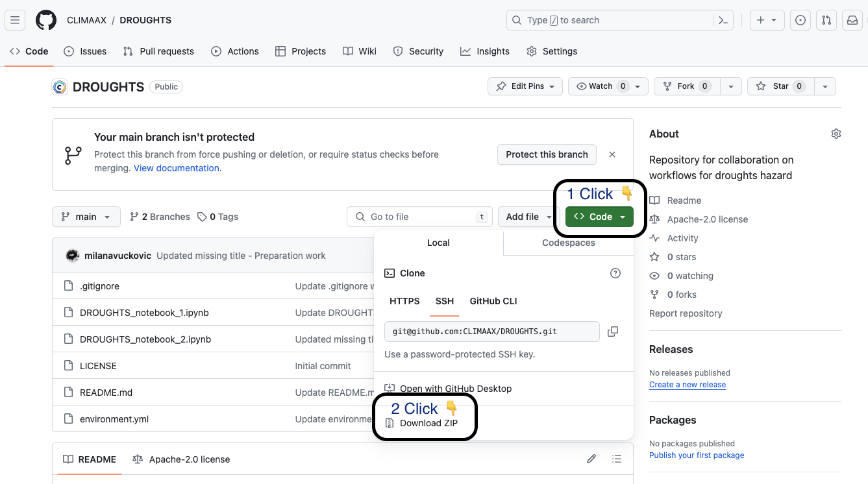Open the hamburger navigation menu
The width and height of the screenshot is (868, 484).
click(x=15, y=20)
